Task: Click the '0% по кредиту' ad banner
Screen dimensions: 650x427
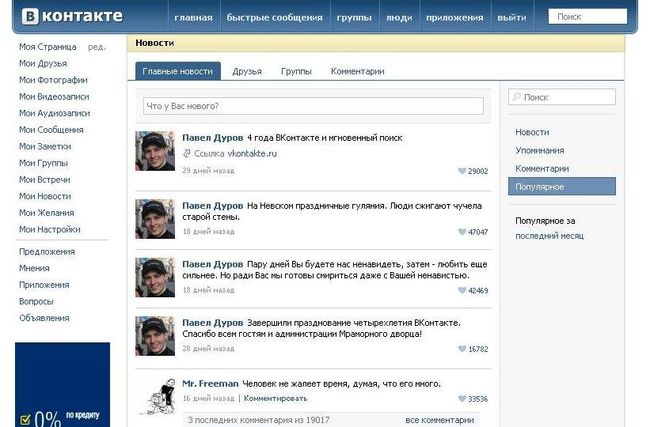Action: coord(63,385)
